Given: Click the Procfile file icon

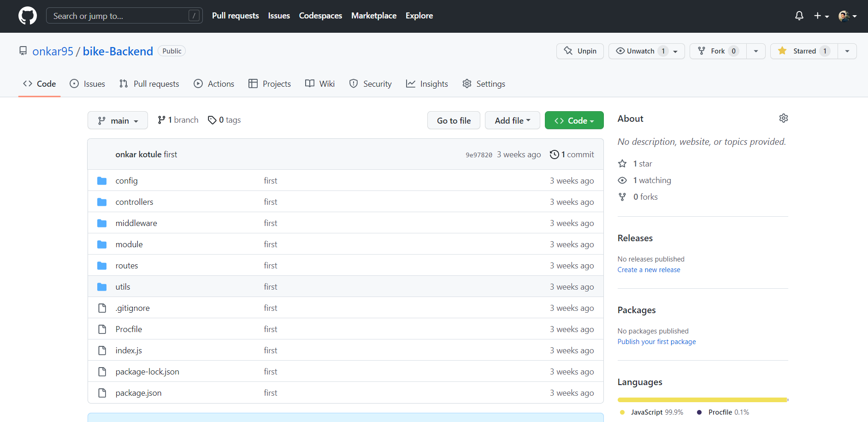Looking at the screenshot, I should (102, 329).
